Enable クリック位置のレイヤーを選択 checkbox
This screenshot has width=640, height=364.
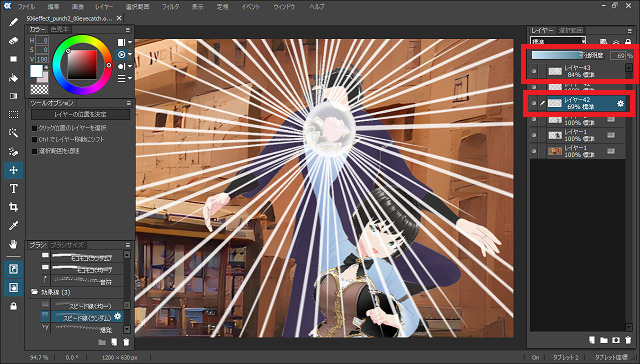[35, 128]
